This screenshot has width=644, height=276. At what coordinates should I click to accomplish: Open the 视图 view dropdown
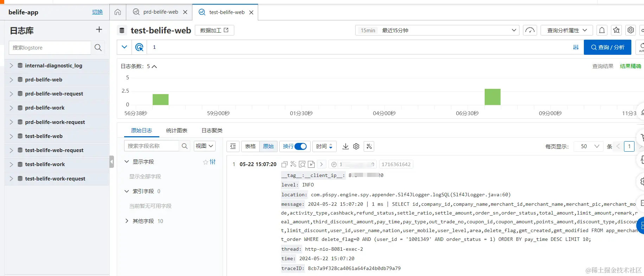[205, 146]
